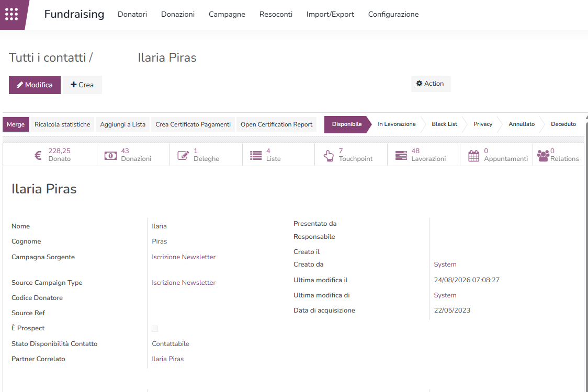Open Campagna Sorgente Iscrizione Newsletter link
Image resolution: width=588 pixels, height=392 pixels.
point(184,257)
